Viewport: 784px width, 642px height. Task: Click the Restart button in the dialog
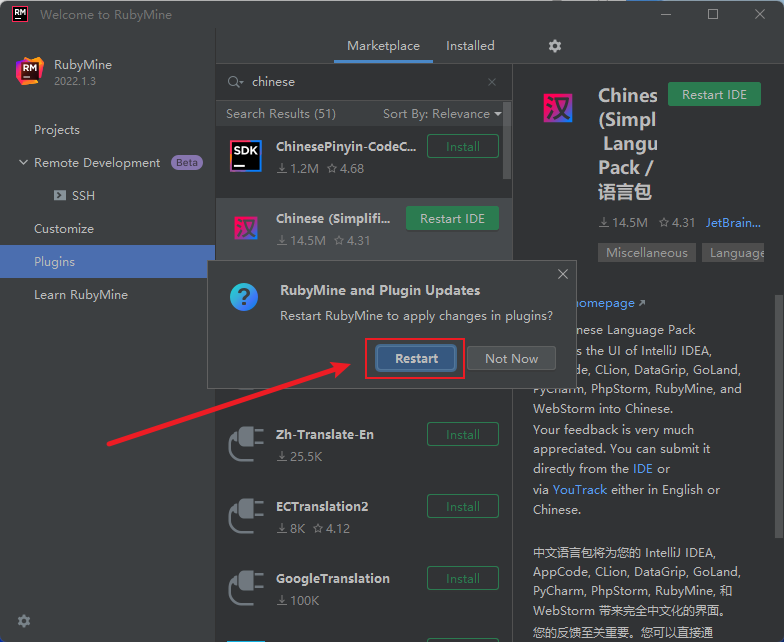point(416,358)
